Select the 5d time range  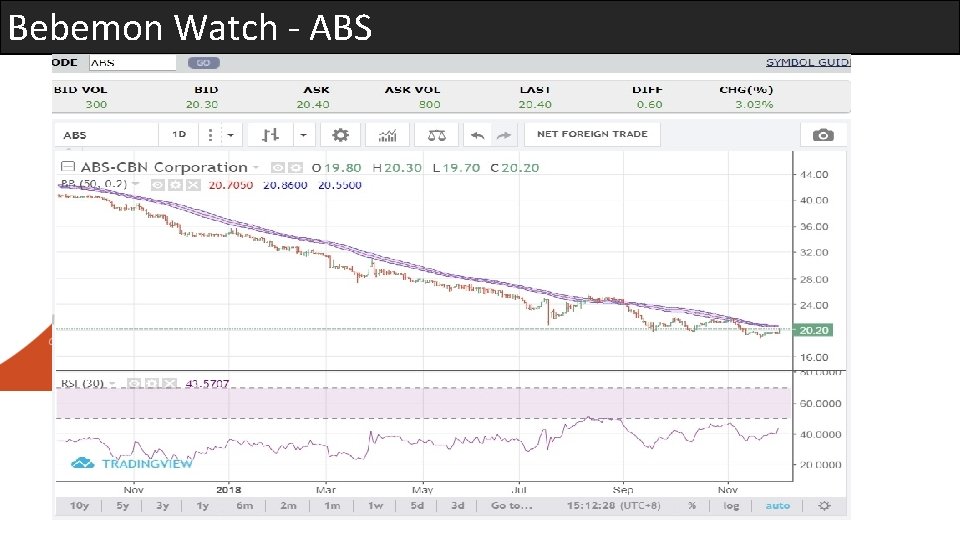[x=417, y=506]
